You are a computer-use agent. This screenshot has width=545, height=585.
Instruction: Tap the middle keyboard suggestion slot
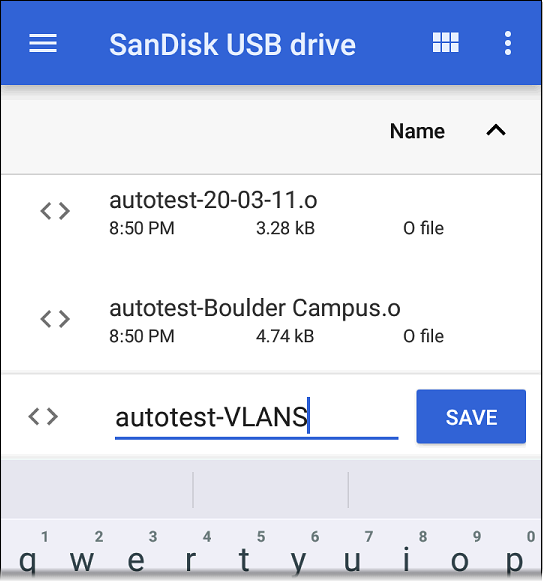click(x=270, y=489)
